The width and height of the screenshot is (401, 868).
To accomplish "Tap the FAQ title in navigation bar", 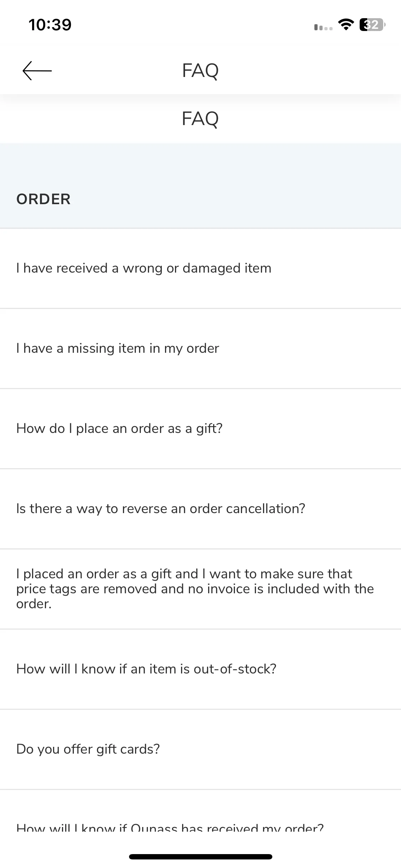I will [200, 71].
